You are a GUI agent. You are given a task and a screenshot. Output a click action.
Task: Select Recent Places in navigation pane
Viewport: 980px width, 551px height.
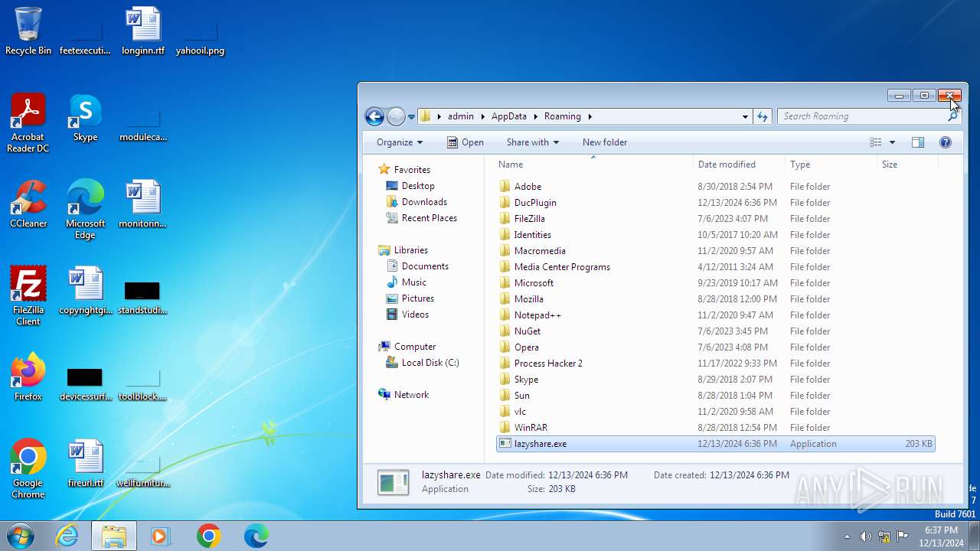pos(430,218)
